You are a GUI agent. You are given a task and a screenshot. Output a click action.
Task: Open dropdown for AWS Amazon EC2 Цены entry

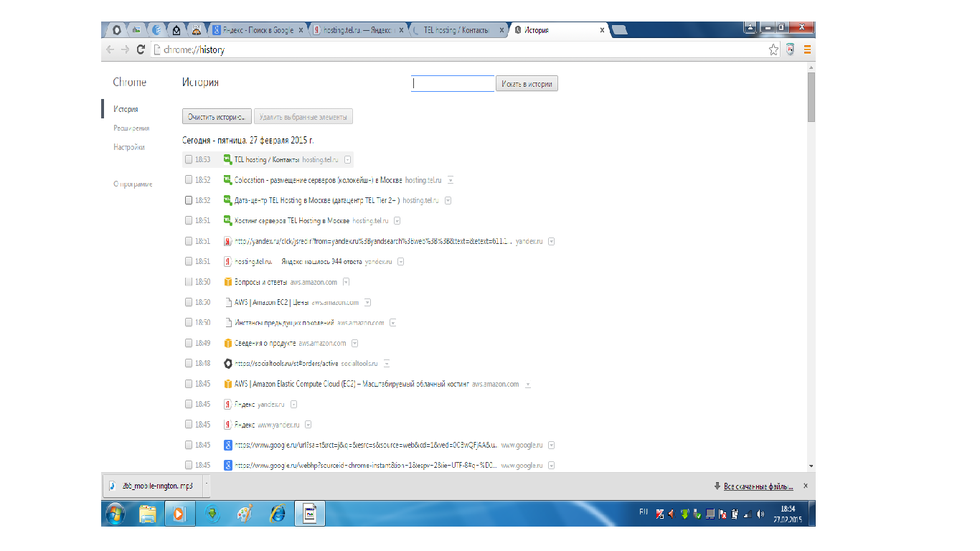coord(367,302)
